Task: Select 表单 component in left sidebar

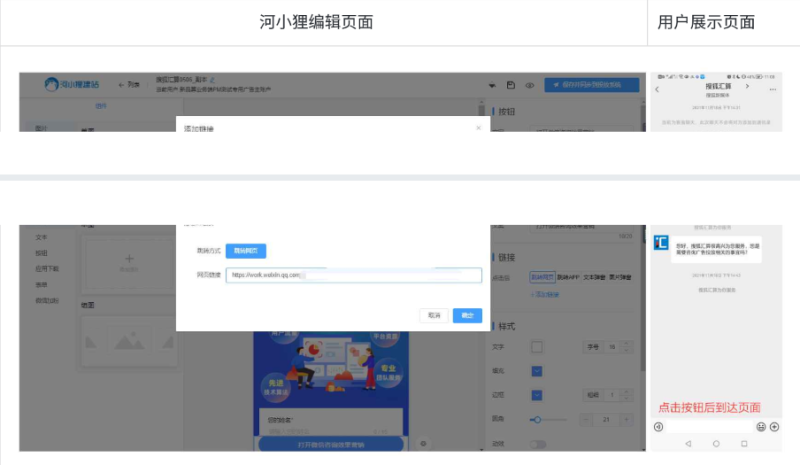Action: (x=41, y=285)
